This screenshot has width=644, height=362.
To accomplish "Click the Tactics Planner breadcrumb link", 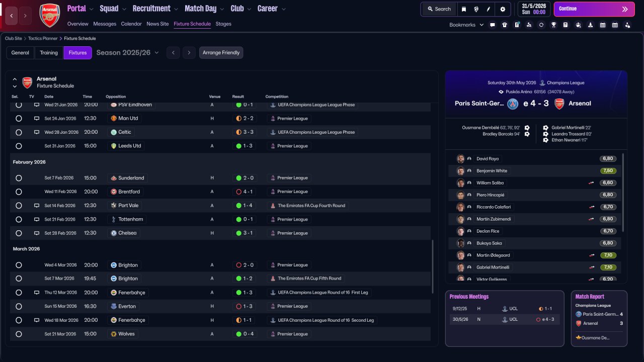I will click(x=43, y=38).
